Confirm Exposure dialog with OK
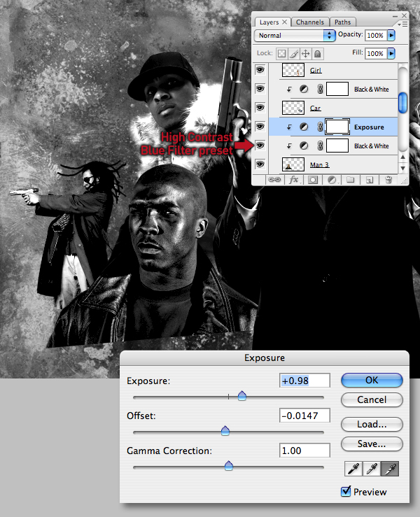This screenshot has height=517, width=420. click(x=372, y=380)
